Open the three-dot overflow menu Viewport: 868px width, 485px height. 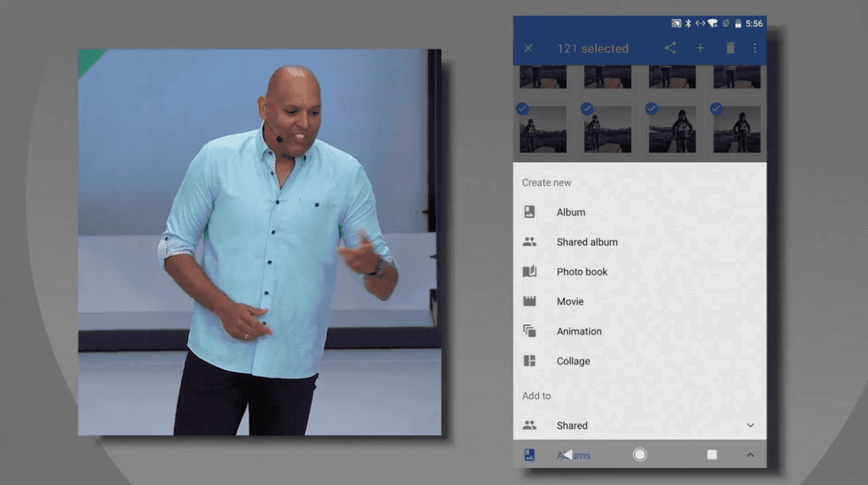(755, 48)
